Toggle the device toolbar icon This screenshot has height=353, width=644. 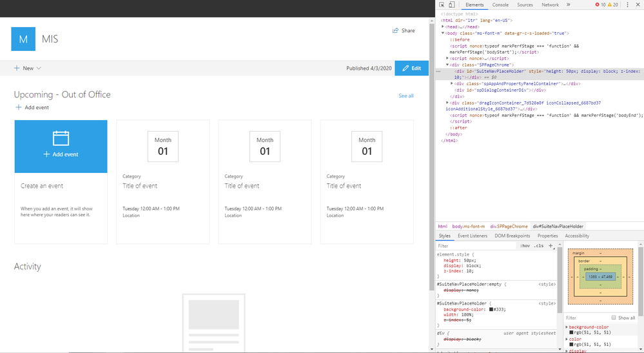451,5
